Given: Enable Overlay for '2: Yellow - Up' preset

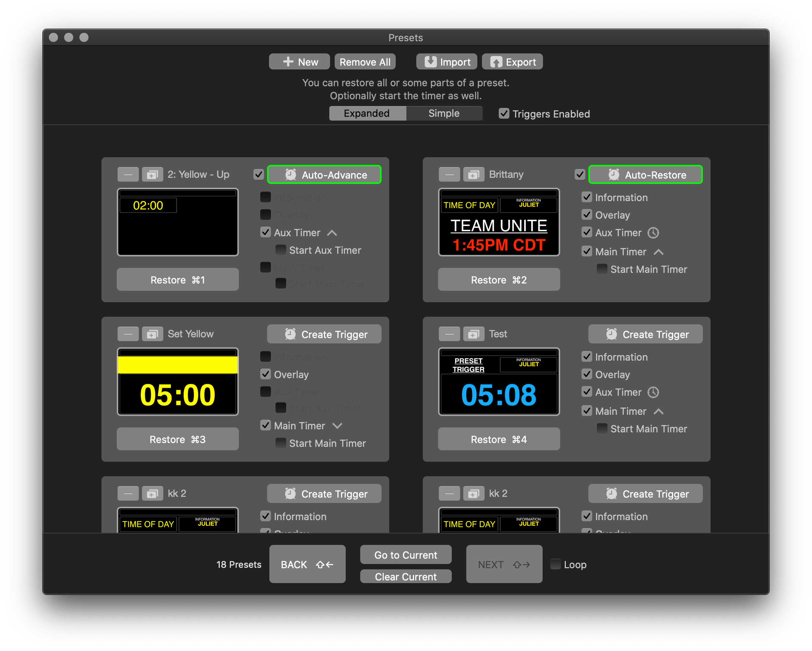Looking at the screenshot, I should 266,215.
